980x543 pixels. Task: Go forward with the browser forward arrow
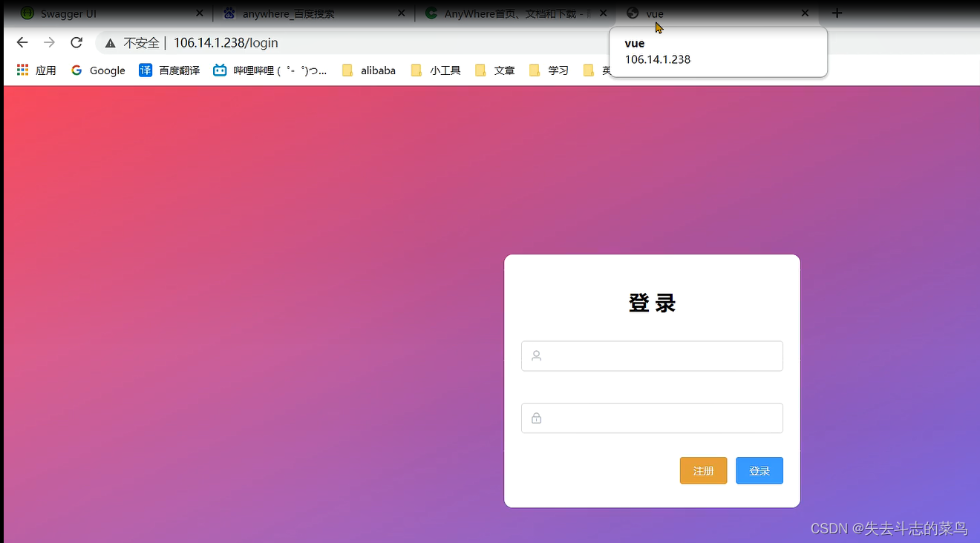point(49,42)
